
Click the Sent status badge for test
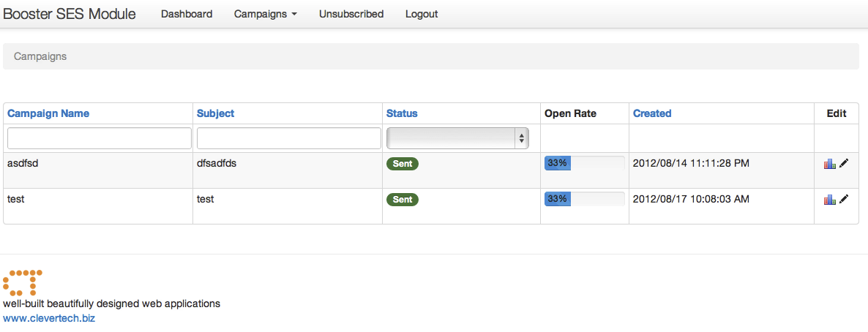click(x=403, y=199)
